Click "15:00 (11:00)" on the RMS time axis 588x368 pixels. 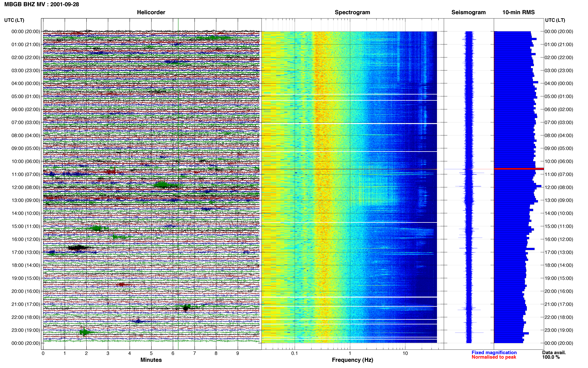559,226
